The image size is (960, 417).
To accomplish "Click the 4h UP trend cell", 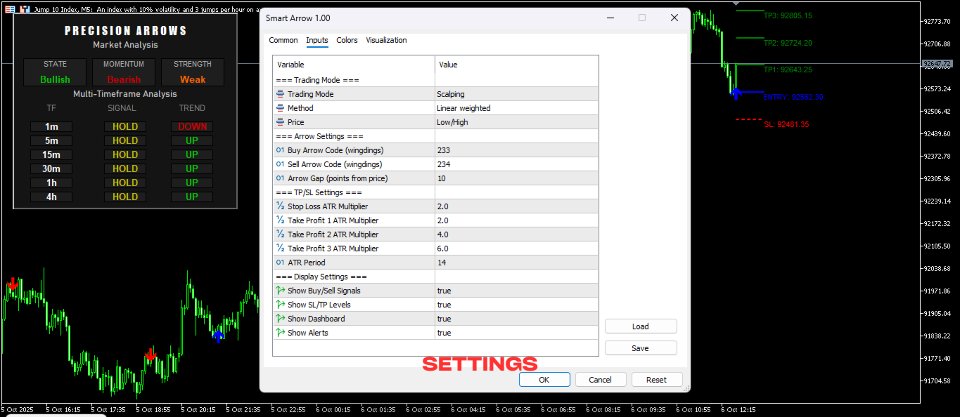I will [192, 197].
